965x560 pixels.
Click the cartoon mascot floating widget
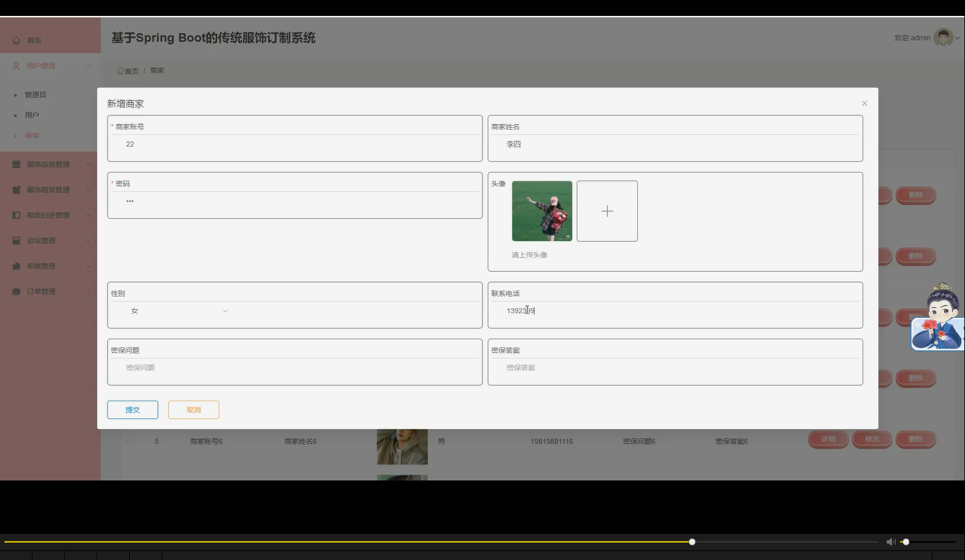point(938,316)
